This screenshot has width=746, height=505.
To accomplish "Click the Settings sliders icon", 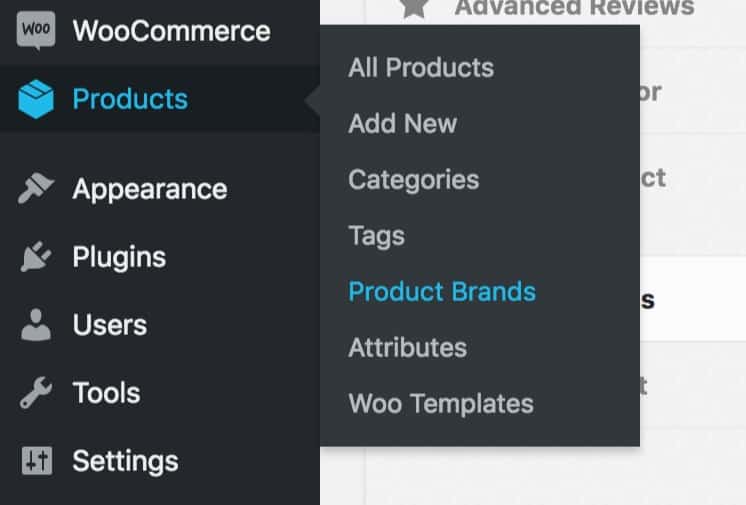I will coord(37,460).
